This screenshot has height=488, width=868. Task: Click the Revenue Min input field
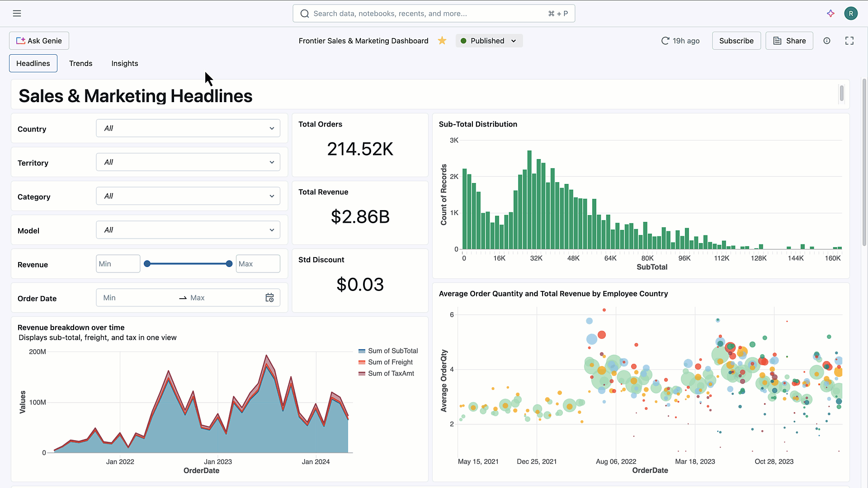click(x=118, y=264)
